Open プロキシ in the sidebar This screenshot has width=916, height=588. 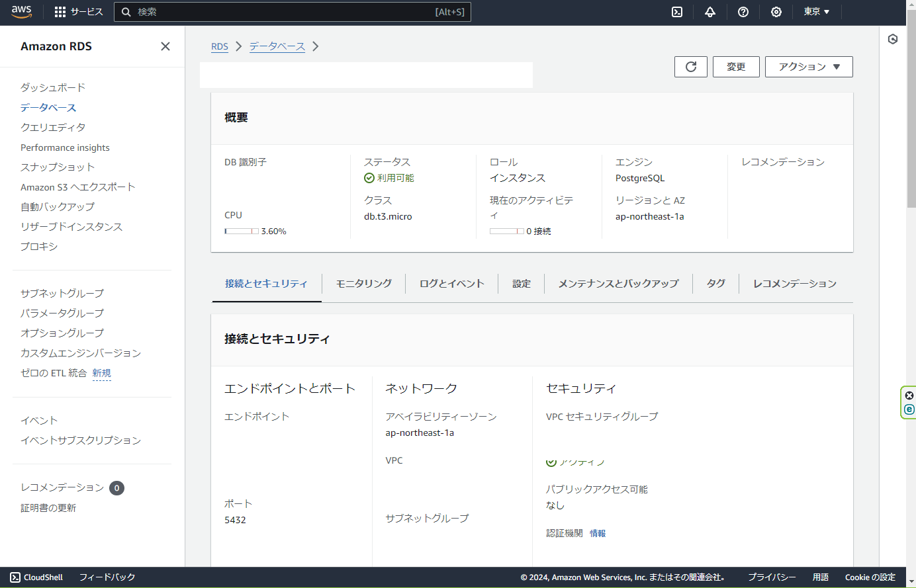[x=39, y=246]
